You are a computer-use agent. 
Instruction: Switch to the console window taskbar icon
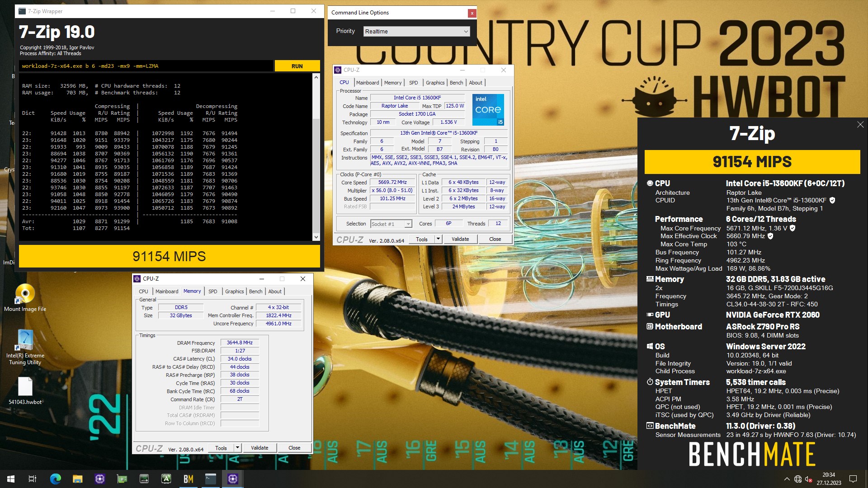210,479
